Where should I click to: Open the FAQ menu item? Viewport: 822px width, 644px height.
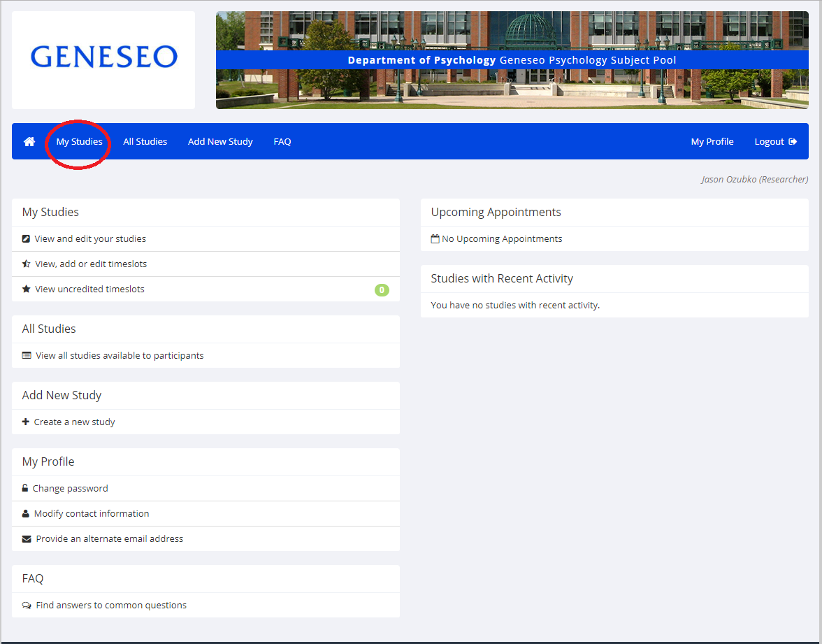pyautogui.click(x=282, y=142)
